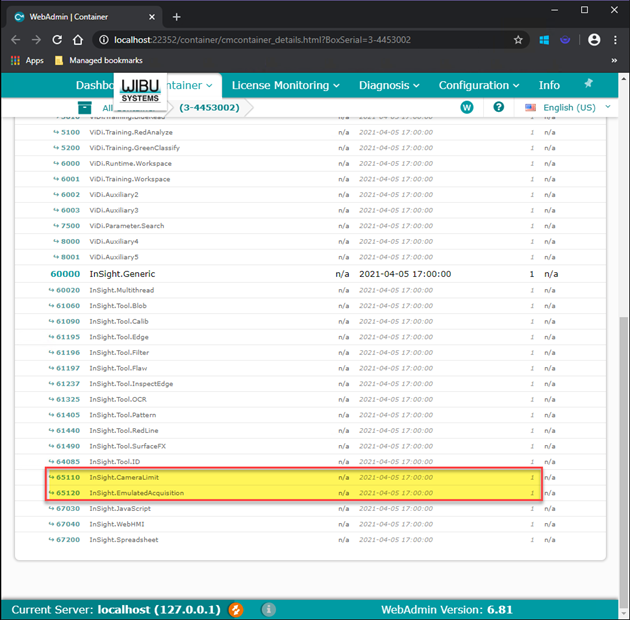Open the help question mark icon

(498, 107)
